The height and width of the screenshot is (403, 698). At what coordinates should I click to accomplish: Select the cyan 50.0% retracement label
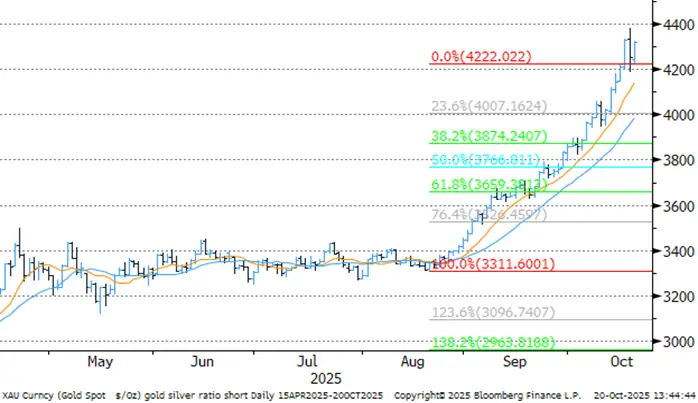click(485, 159)
